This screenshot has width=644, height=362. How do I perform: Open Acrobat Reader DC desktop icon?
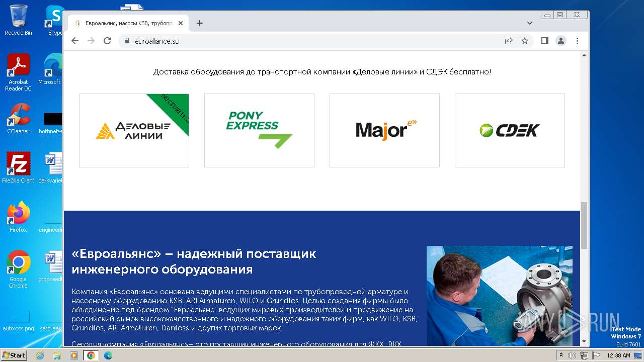coord(18,72)
